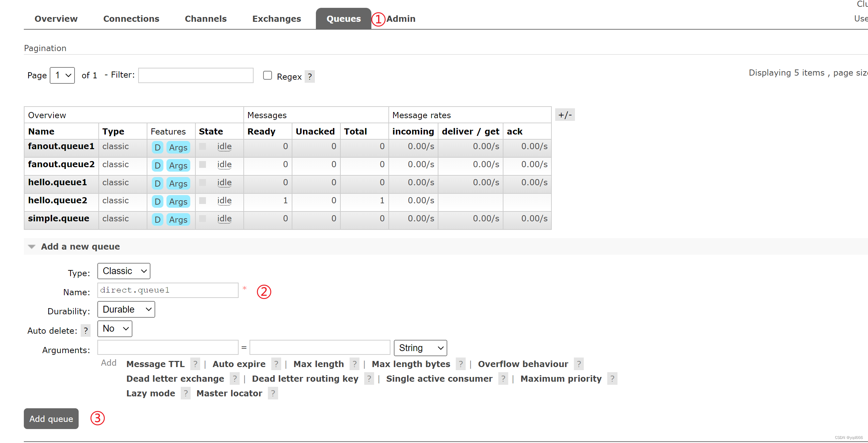Screen dimensions: 868x443
Task: Click the state indicator square for hello.queue2
Action: 203,201
